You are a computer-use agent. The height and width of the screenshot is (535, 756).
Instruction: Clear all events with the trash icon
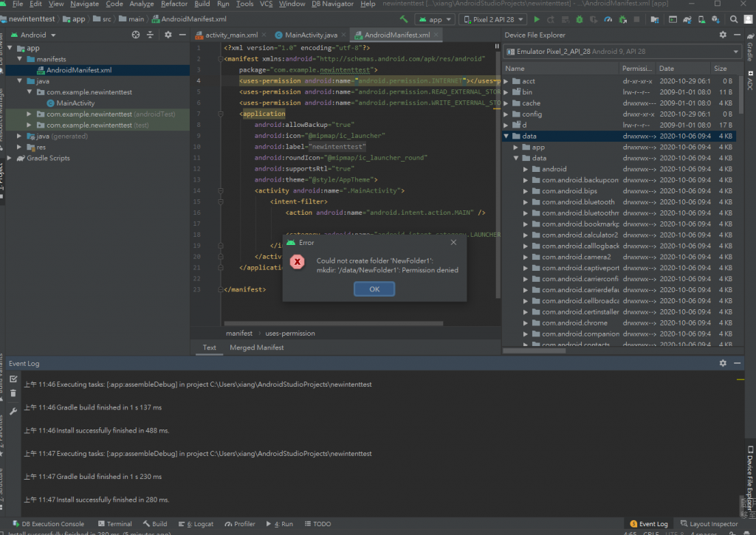pyautogui.click(x=13, y=394)
